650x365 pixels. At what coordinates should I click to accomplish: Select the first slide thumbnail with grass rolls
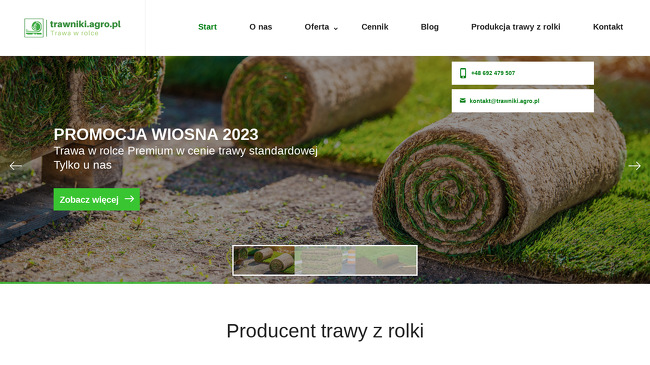(264, 260)
